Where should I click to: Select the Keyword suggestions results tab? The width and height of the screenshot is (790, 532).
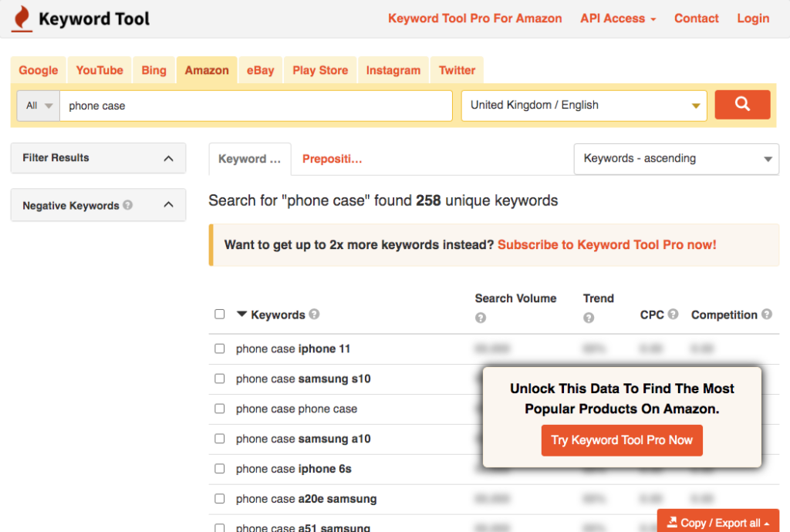[249, 159]
